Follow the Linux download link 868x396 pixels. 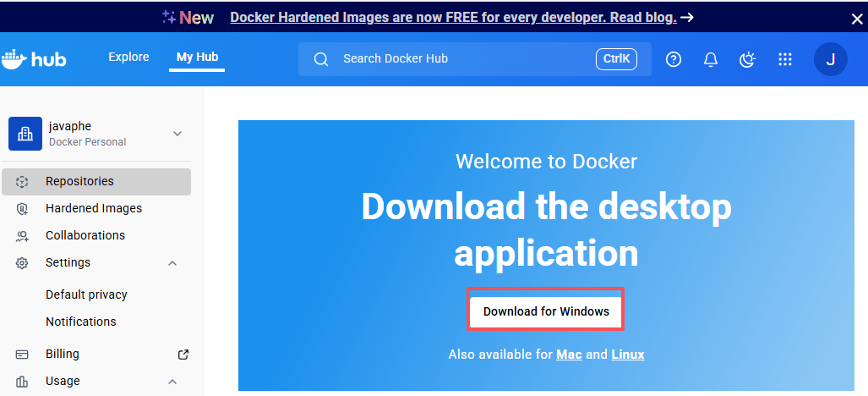click(628, 355)
